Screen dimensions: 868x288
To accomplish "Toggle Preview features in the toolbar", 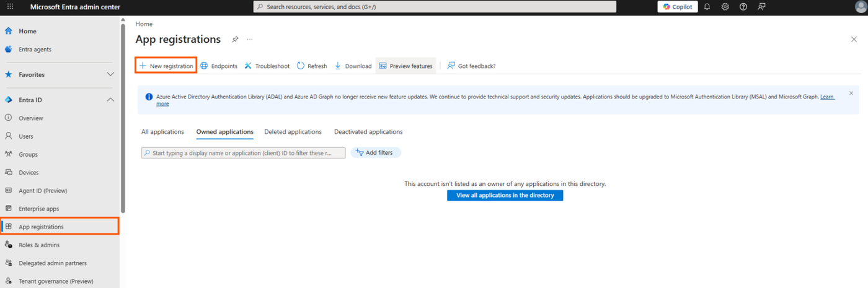I will (x=405, y=66).
